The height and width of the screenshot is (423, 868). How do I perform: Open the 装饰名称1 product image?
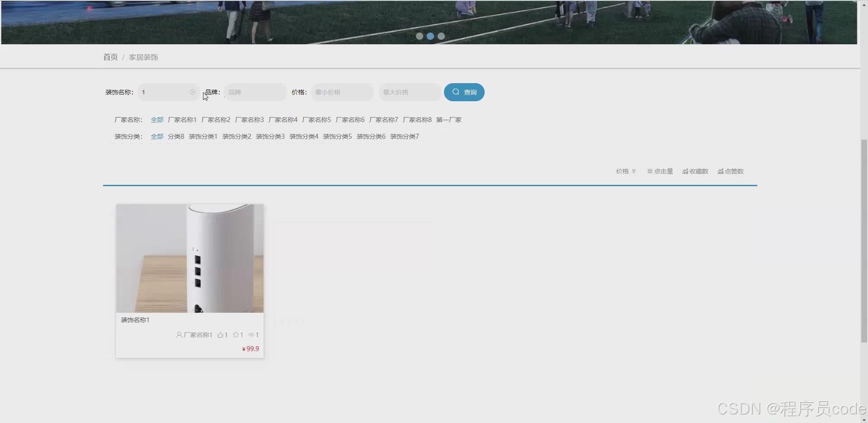pyautogui.click(x=190, y=258)
